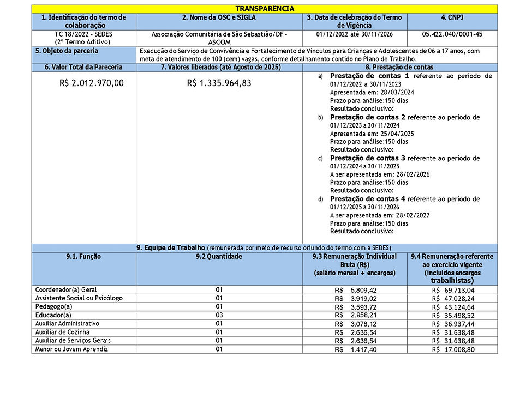Viewport: 532px width, 399px height.
Task: Select the '4. CNPJ' header
Action: click(452, 21)
